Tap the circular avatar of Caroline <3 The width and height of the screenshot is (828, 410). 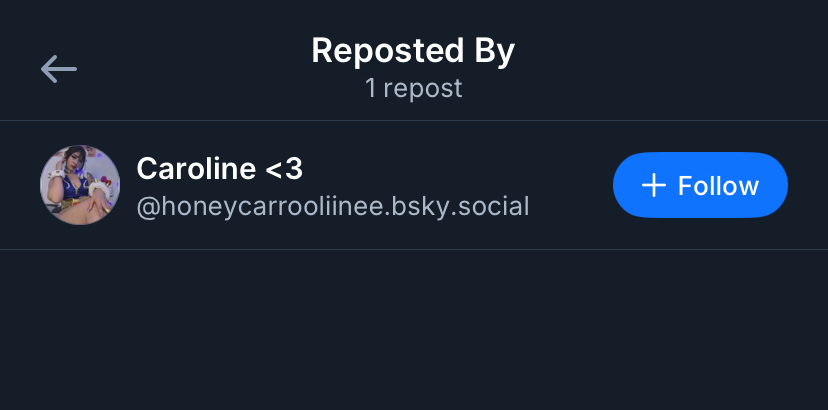click(80, 185)
